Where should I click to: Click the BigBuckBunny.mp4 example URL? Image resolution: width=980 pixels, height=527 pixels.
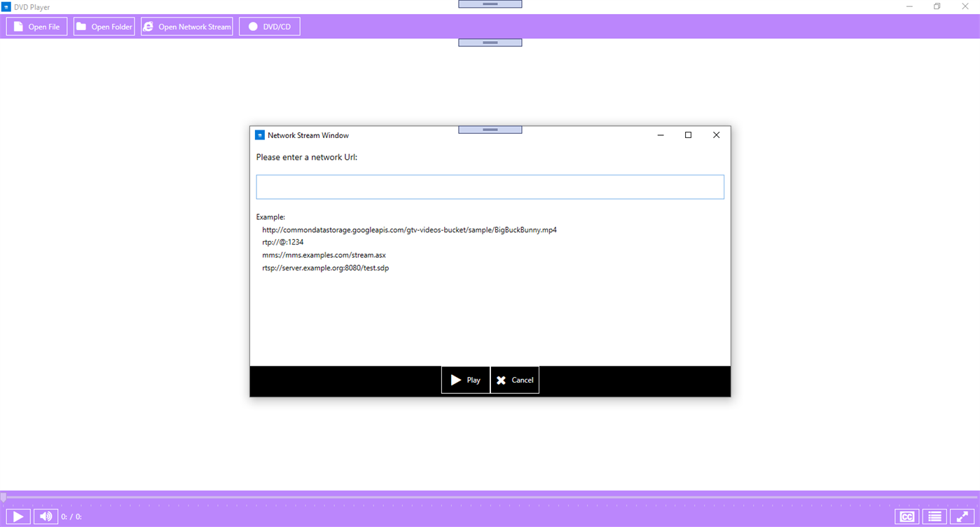[x=409, y=229]
